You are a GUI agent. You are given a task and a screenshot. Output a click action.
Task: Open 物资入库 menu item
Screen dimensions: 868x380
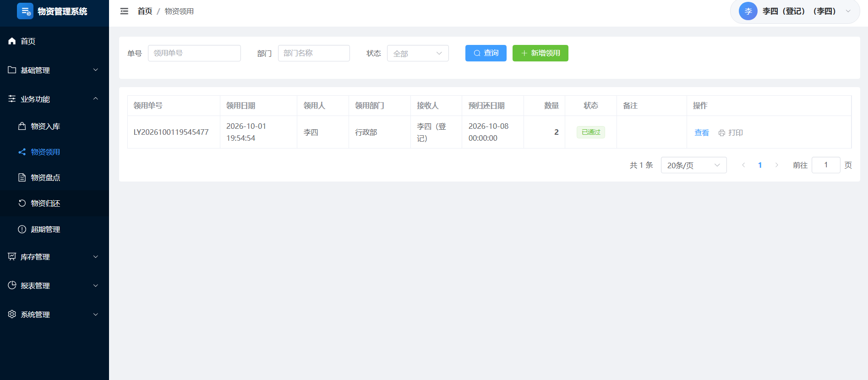pyautogui.click(x=55, y=126)
